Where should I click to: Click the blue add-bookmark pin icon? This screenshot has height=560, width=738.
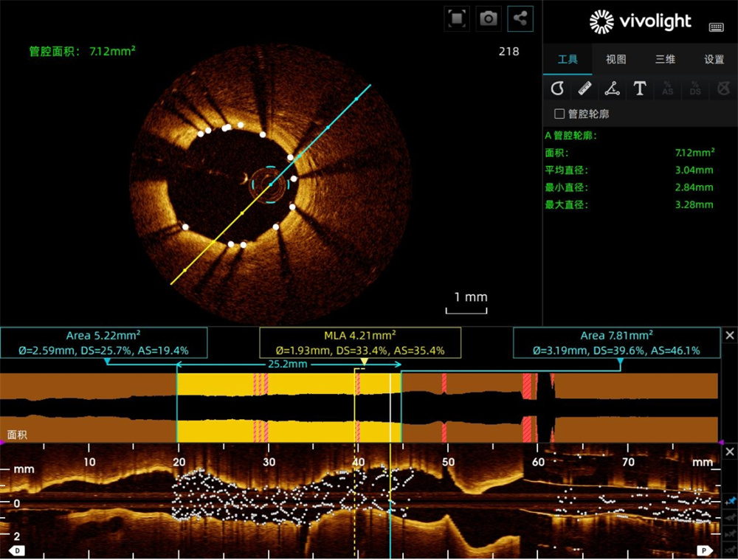(731, 501)
